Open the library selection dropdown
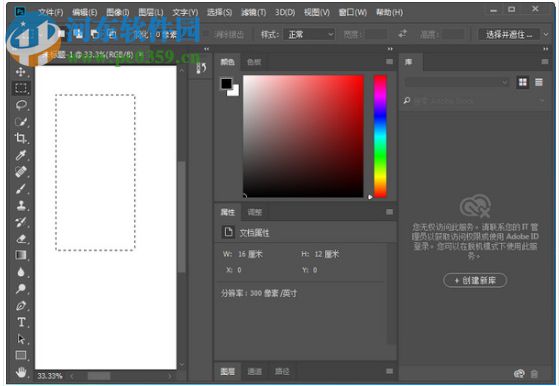This screenshot has width=559, height=386. [x=457, y=82]
